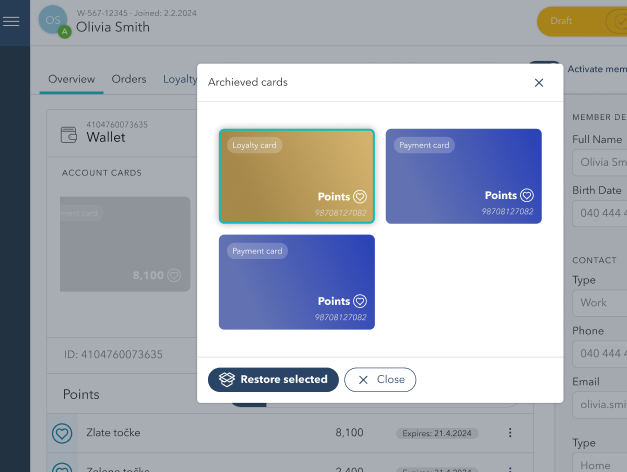The width and height of the screenshot is (627, 472).
Task: Click the Draft status button
Action: click(582, 21)
